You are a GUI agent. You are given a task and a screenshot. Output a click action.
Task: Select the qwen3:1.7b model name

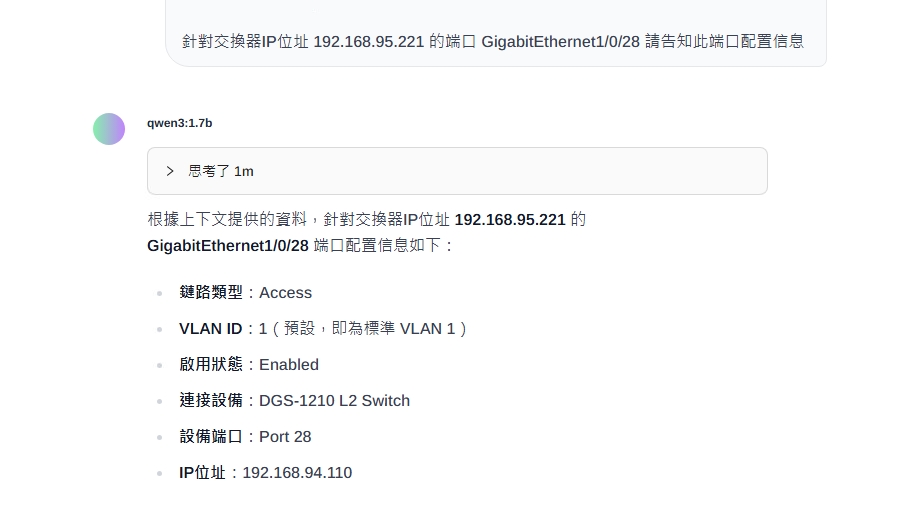[x=180, y=123]
